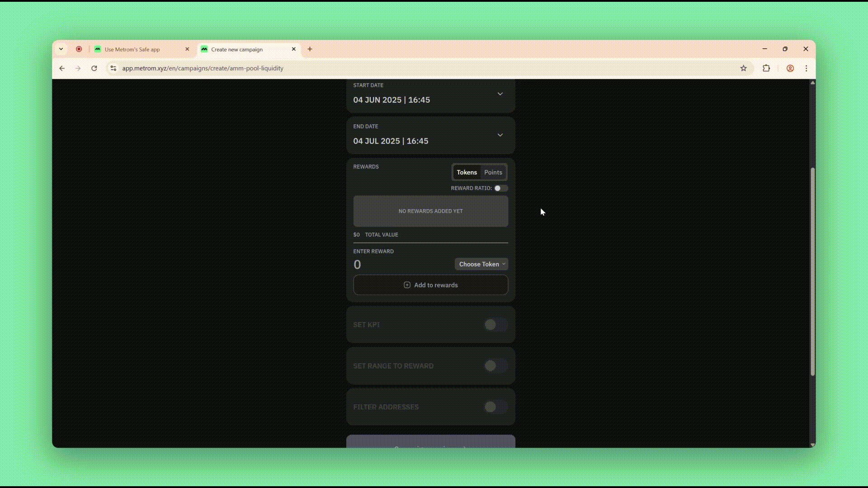Image resolution: width=868 pixels, height=488 pixels.
Task: Toggle the Set KPI switch
Action: (x=496, y=325)
